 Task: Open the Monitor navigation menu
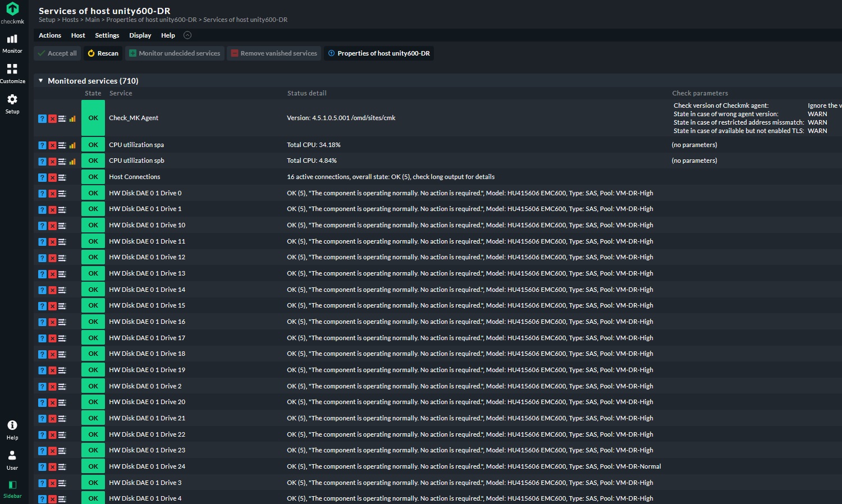pyautogui.click(x=12, y=43)
